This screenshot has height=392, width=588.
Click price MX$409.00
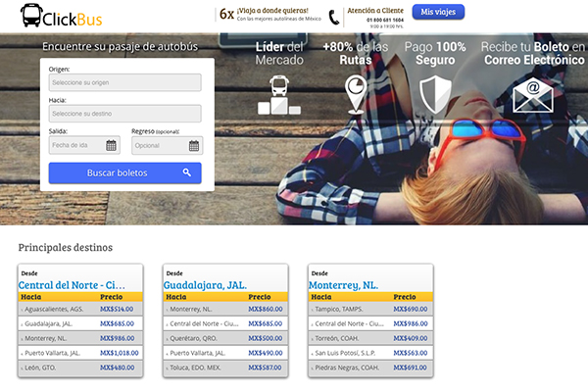click(411, 338)
